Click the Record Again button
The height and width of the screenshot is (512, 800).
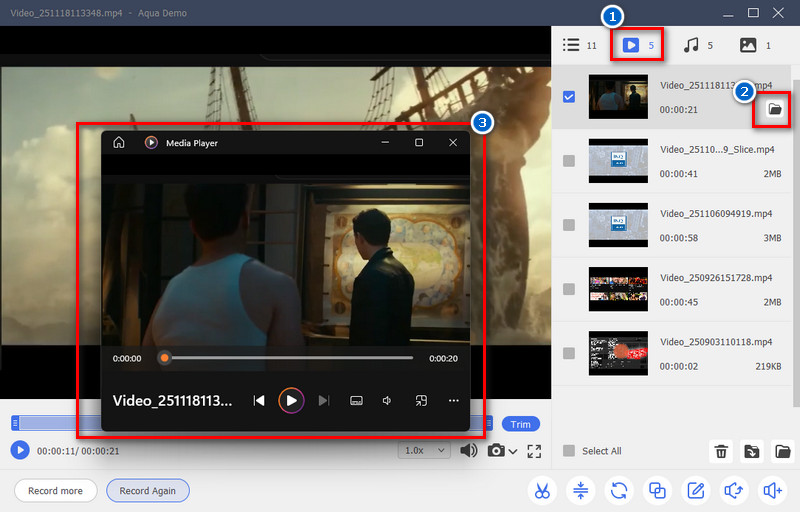[x=148, y=491]
